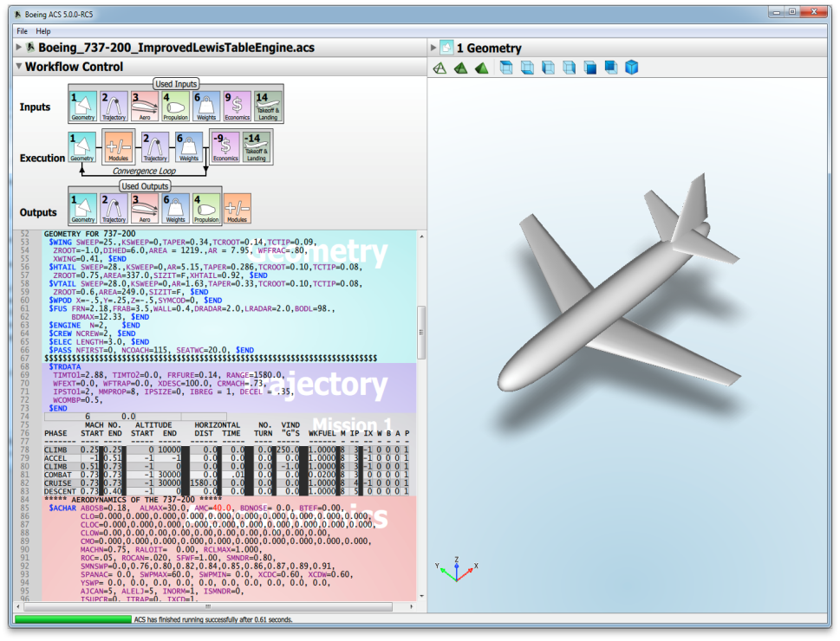
Task: Click the Takeoff & Landing execution module
Action: [257, 147]
